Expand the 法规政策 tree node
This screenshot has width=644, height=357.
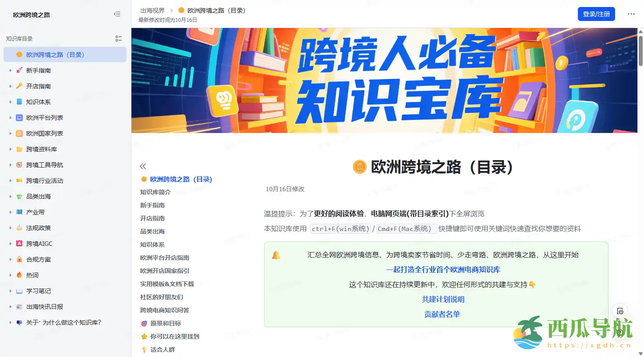click(11, 228)
